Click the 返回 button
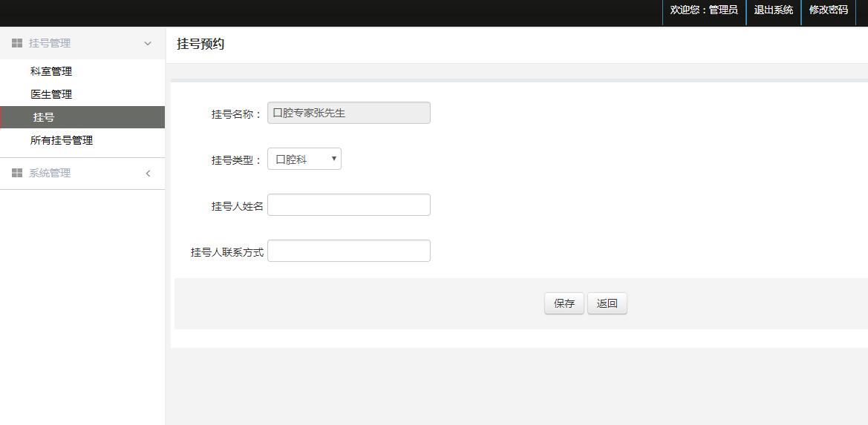868x425 pixels. (x=607, y=303)
